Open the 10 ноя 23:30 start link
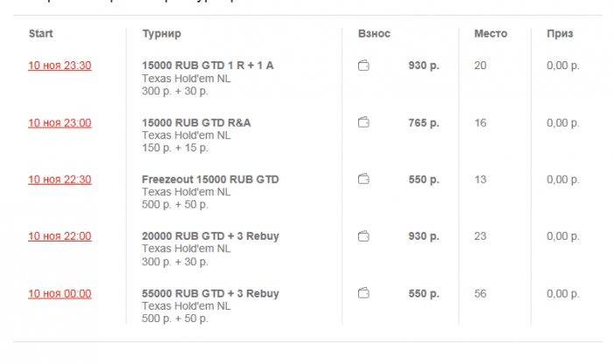613x364 pixels. (60, 66)
